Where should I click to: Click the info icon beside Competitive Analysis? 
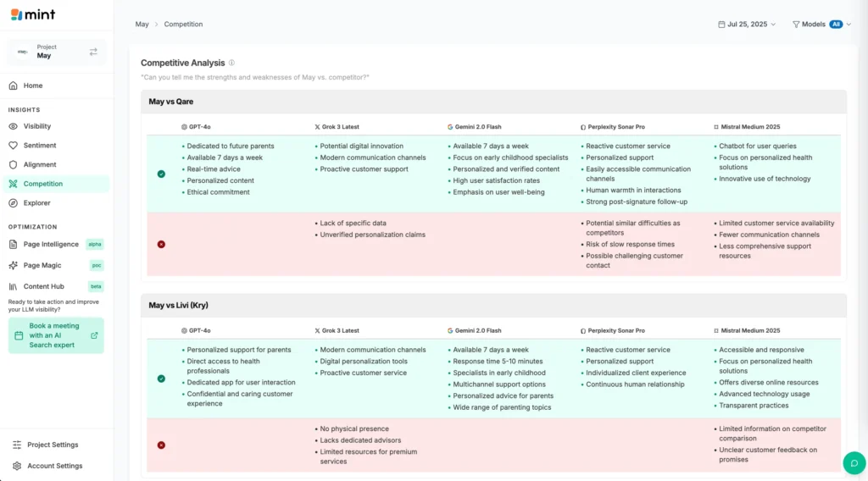pyautogui.click(x=232, y=63)
